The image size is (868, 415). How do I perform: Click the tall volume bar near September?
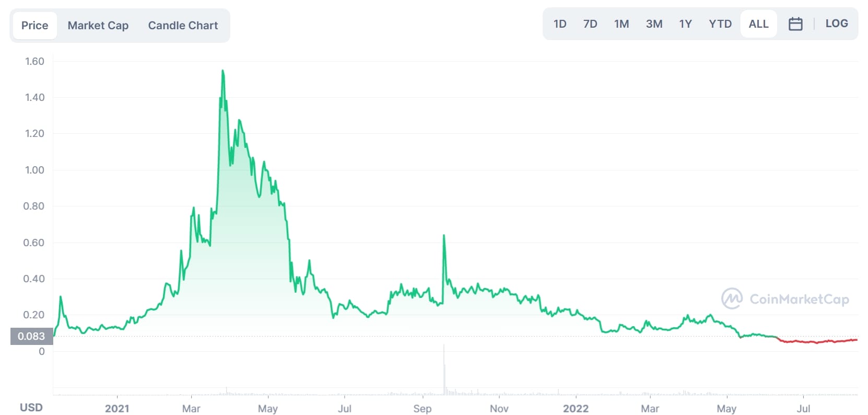coord(444,369)
